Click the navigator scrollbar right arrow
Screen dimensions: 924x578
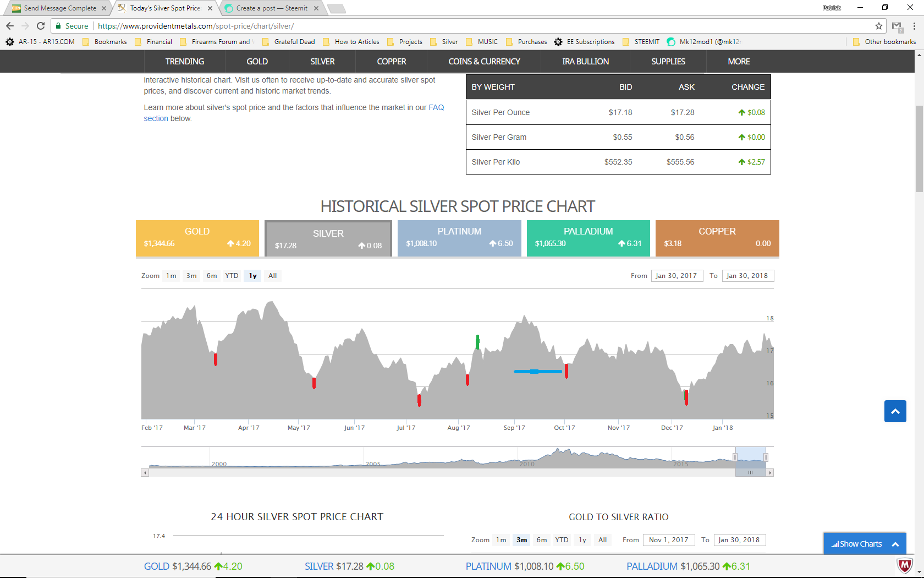770,473
